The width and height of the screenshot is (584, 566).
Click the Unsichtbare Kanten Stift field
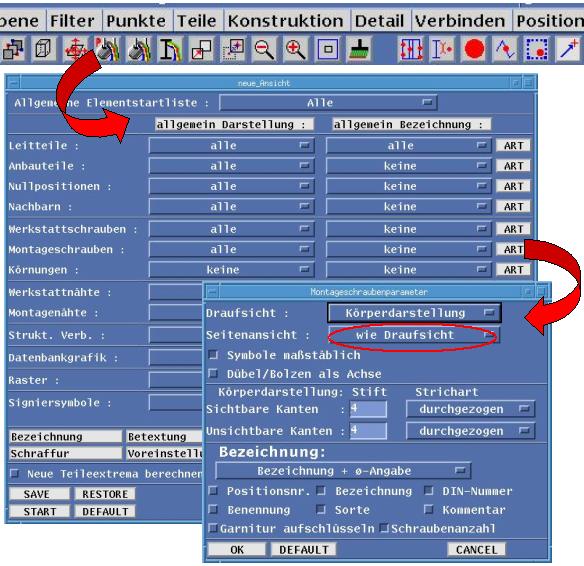[368, 431]
